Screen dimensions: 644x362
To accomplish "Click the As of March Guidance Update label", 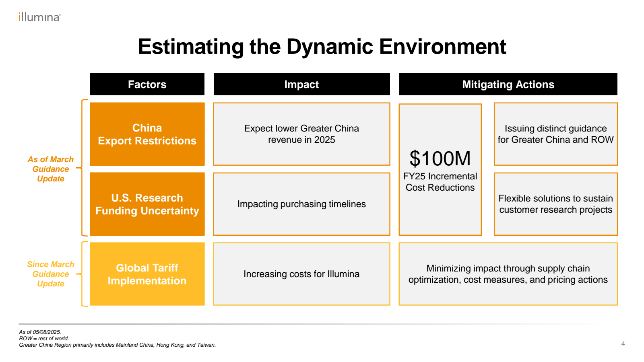I will click(51, 169).
